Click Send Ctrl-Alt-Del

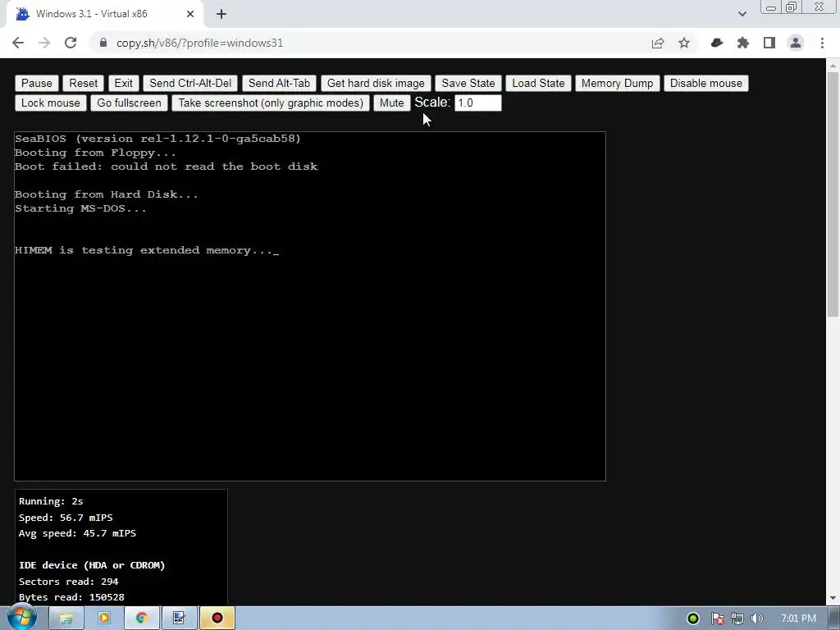point(190,83)
